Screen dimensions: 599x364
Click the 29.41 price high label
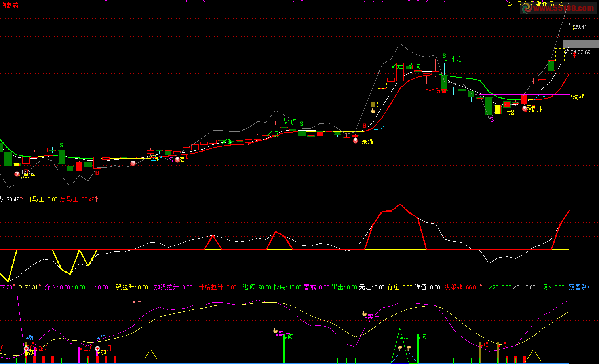pyautogui.click(x=580, y=27)
